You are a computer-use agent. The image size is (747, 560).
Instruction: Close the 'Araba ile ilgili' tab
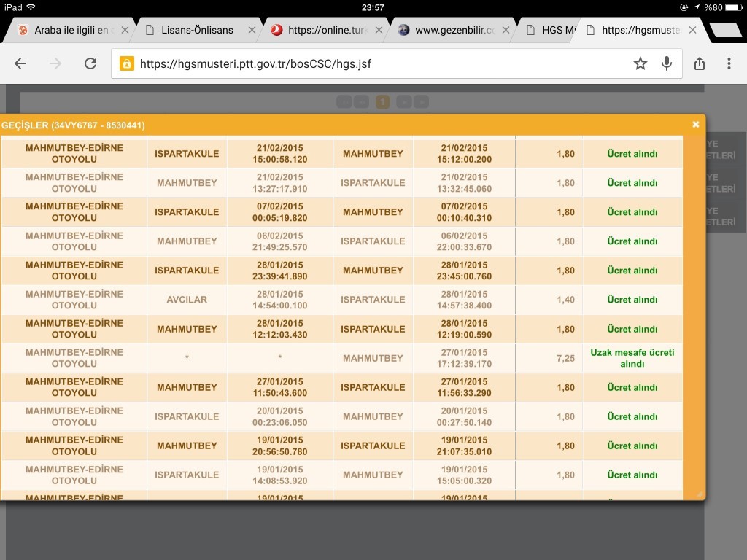point(125,30)
